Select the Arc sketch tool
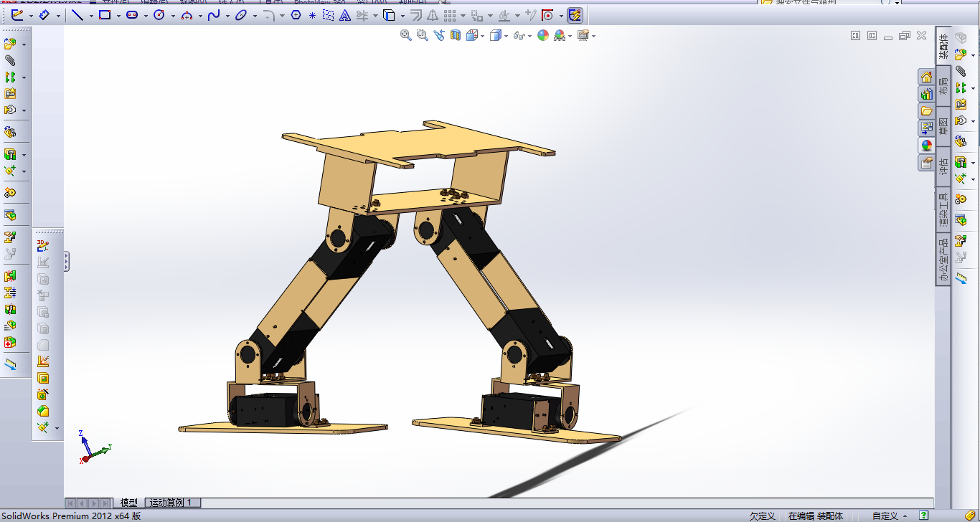Screen dimensions: 980x522 (187, 15)
